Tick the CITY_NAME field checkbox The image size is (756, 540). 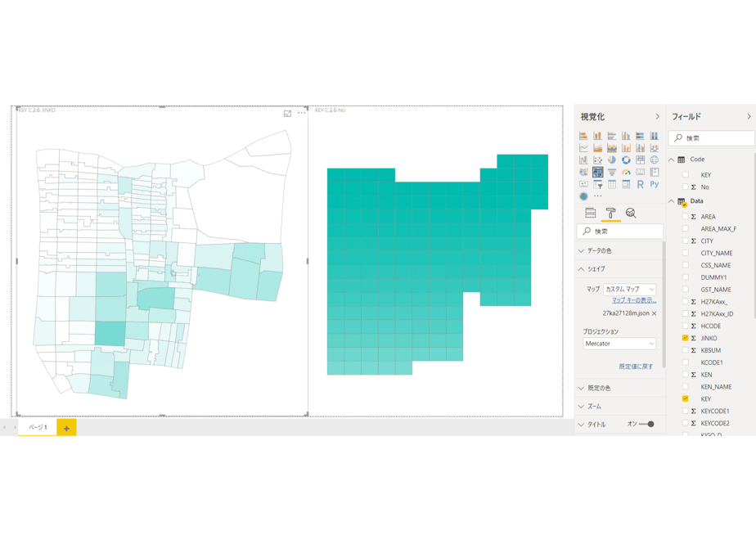click(685, 253)
